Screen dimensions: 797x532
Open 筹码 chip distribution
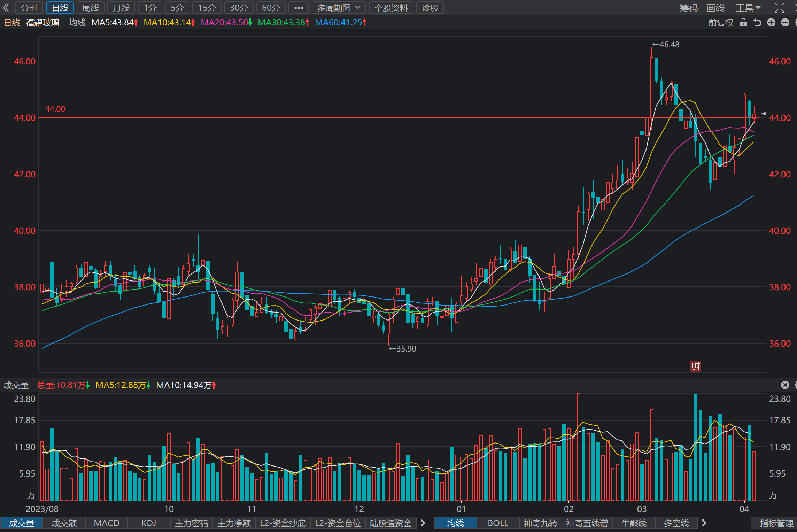coord(689,8)
